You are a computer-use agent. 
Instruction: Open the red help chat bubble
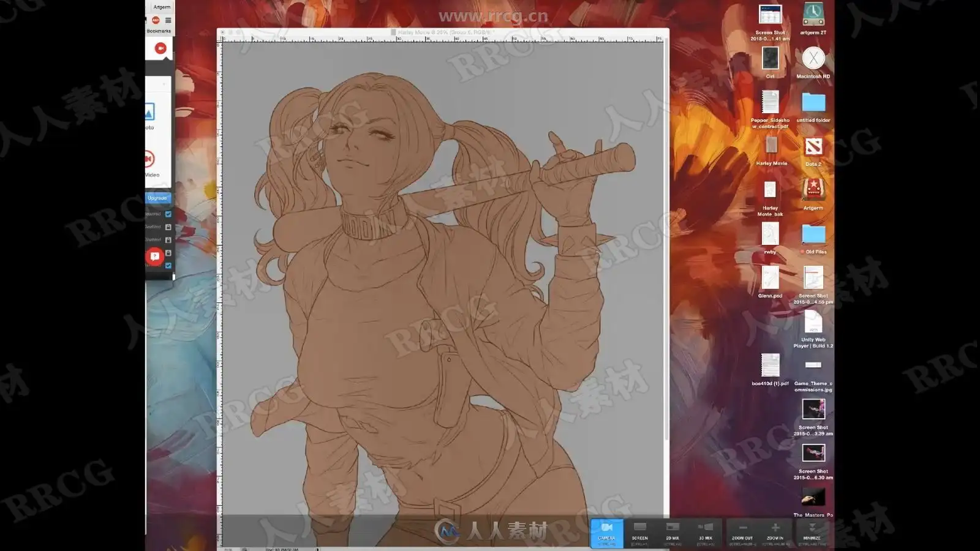[154, 256]
